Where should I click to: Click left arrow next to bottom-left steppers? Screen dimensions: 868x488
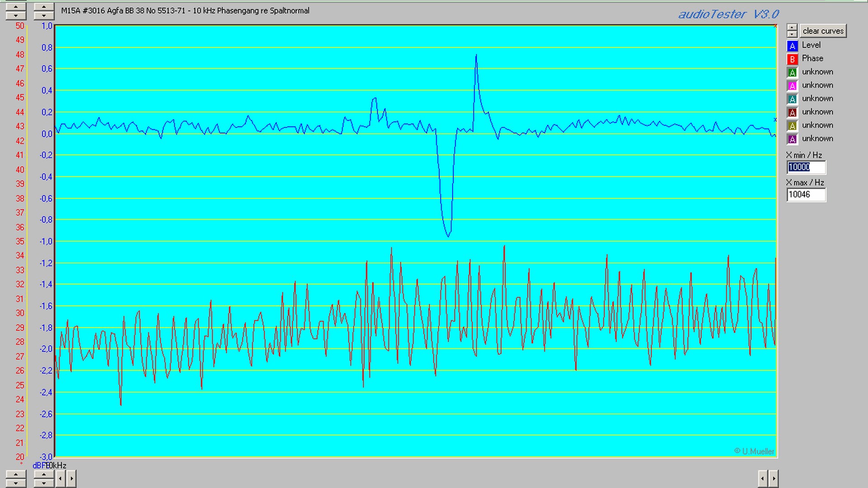point(61,478)
